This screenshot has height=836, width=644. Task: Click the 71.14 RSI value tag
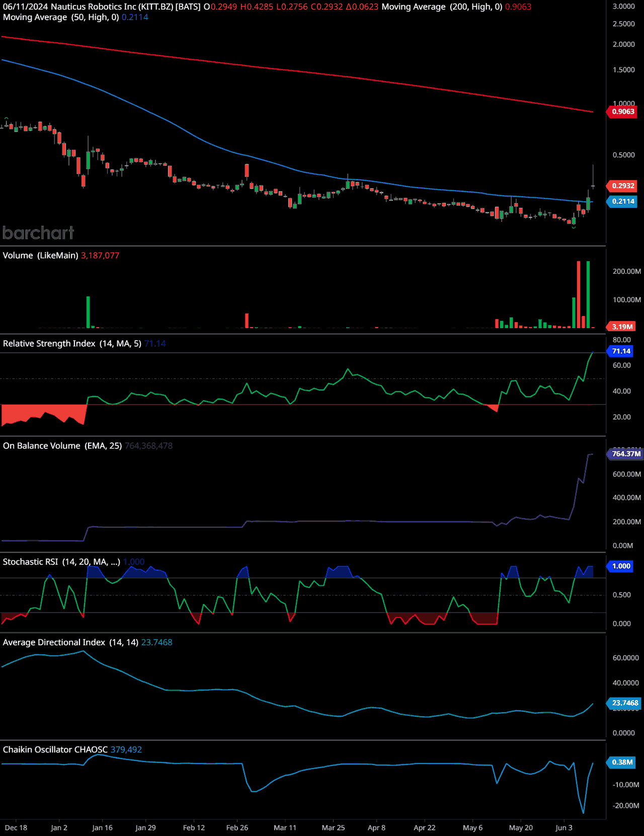(621, 351)
